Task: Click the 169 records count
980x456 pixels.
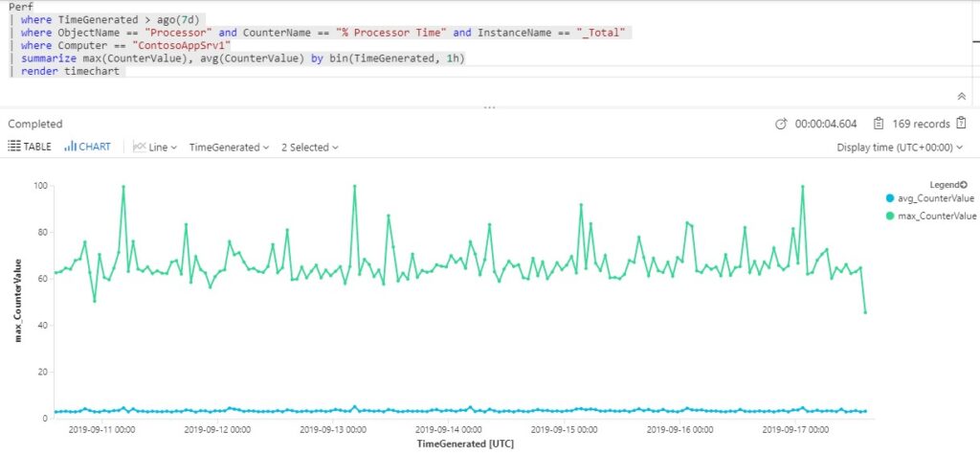Action: (921, 124)
